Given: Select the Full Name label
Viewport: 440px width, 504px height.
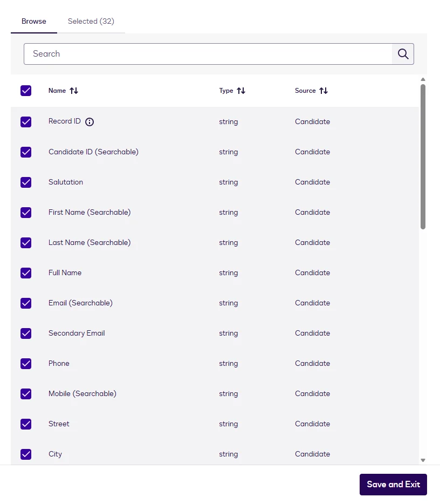Looking at the screenshot, I should point(65,273).
